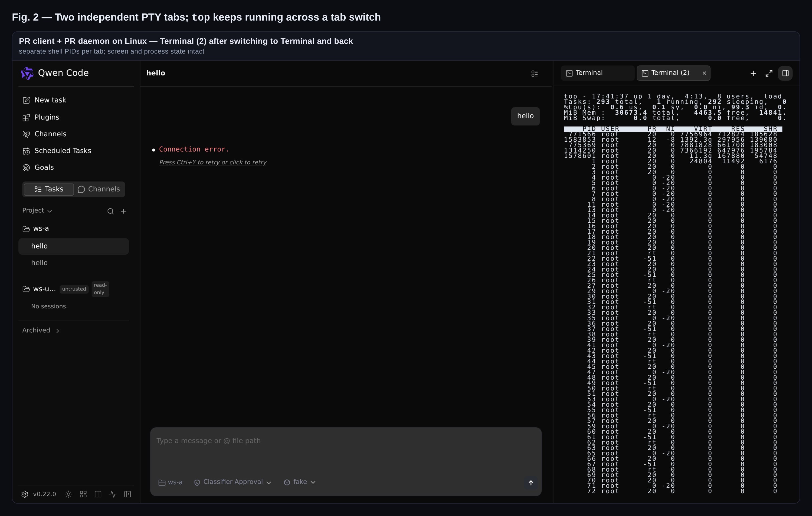The height and width of the screenshot is (516, 812).
Task: Switch to the Tasks tab
Action: (49, 189)
